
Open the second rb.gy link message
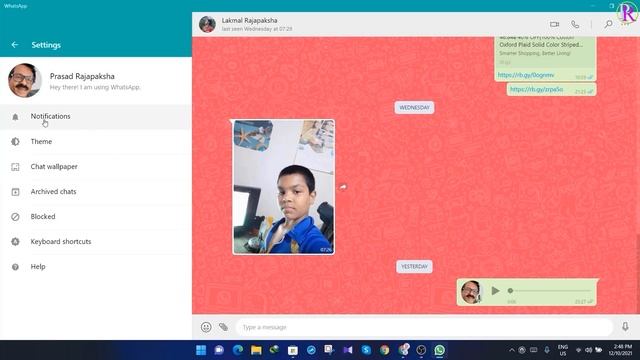(536, 89)
